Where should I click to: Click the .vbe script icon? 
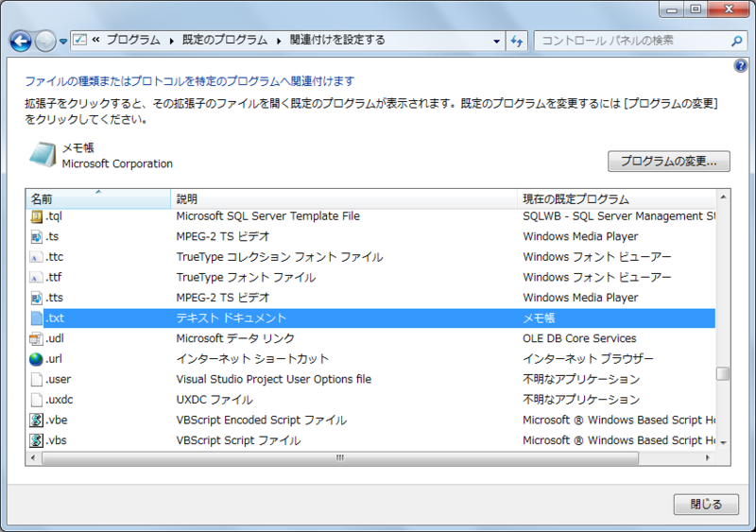[x=36, y=420]
